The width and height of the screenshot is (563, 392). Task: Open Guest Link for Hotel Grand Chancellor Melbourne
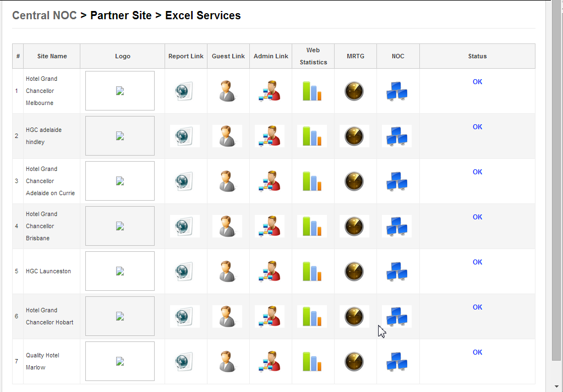click(227, 91)
